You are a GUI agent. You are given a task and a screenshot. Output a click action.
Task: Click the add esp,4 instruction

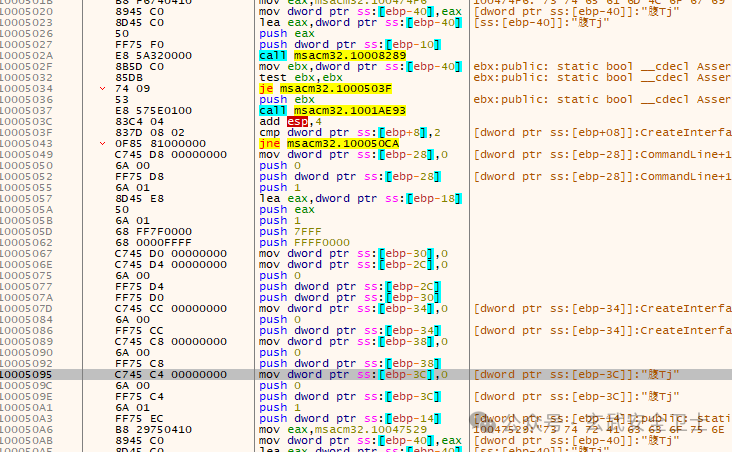(290, 121)
